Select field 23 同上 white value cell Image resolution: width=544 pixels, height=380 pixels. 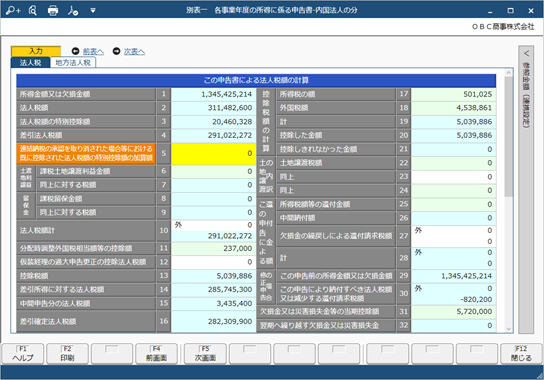(453, 177)
